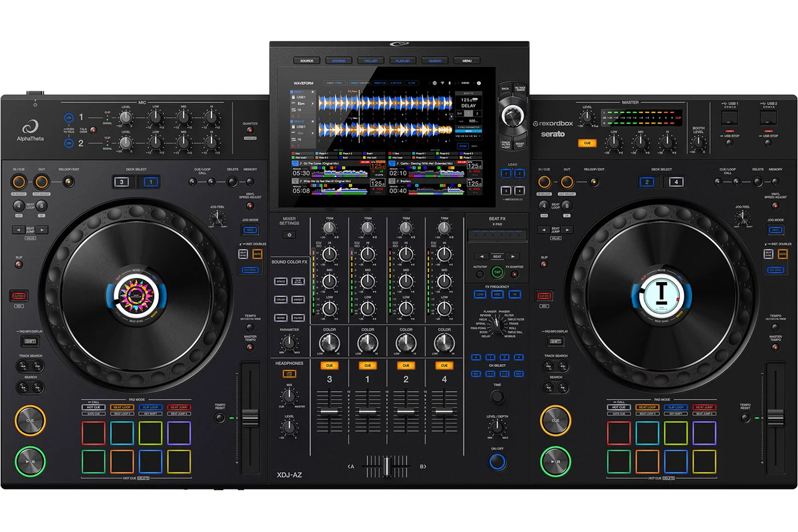Expand the Gm key arrow on the touchscreen

pyautogui.click(x=313, y=133)
